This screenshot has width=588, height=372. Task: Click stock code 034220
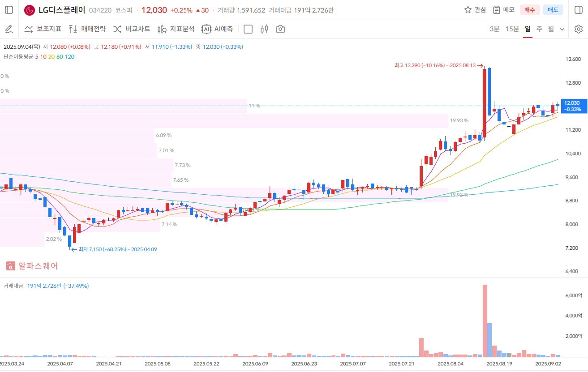(100, 10)
